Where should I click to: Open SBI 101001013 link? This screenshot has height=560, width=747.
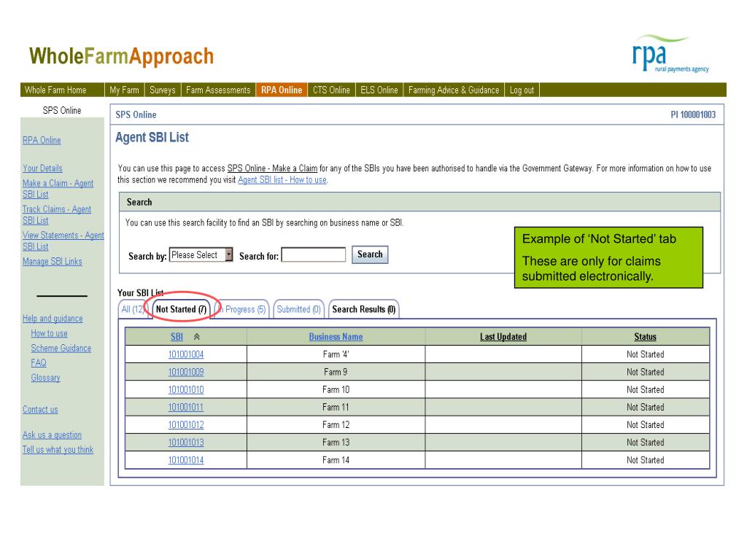click(186, 443)
